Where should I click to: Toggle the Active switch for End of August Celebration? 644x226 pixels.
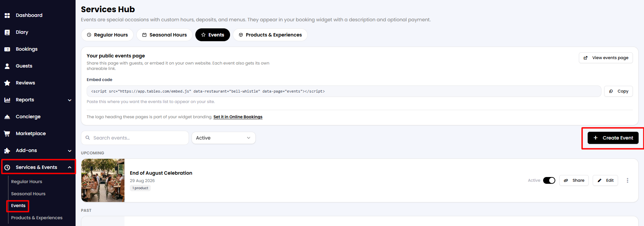(x=549, y=180)
